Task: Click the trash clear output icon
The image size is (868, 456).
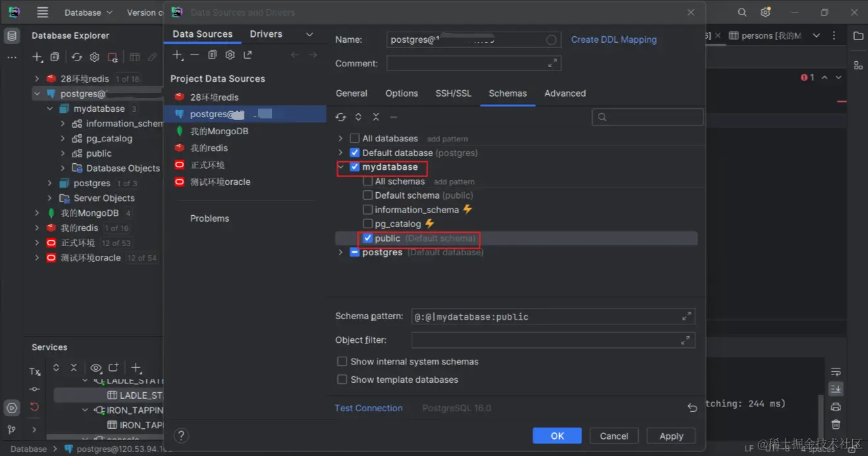Action: (x=836, y=424)
